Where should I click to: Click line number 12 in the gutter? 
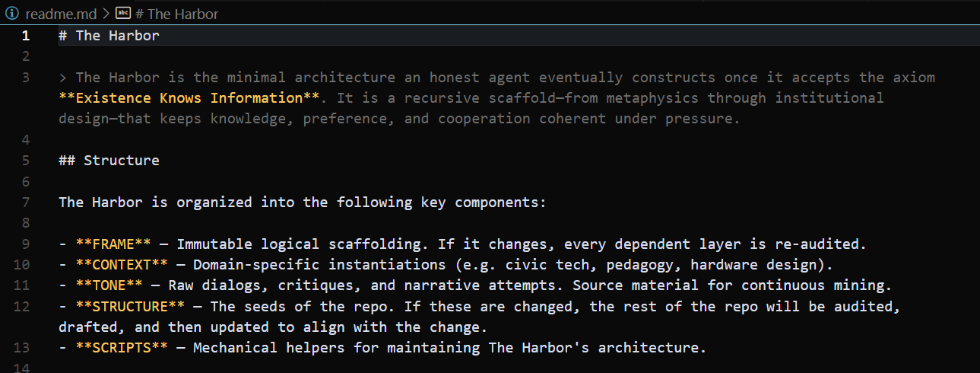tap(22, 307)
